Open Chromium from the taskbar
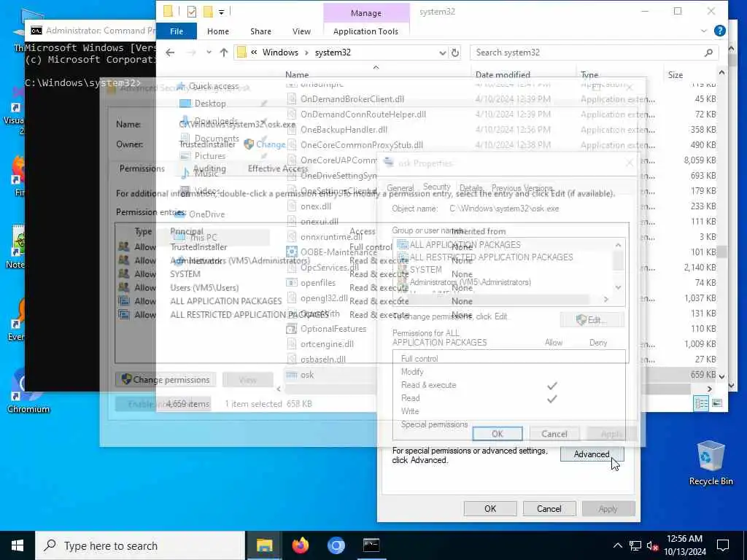Screen dimensions: 747x560 coord(336,545)
